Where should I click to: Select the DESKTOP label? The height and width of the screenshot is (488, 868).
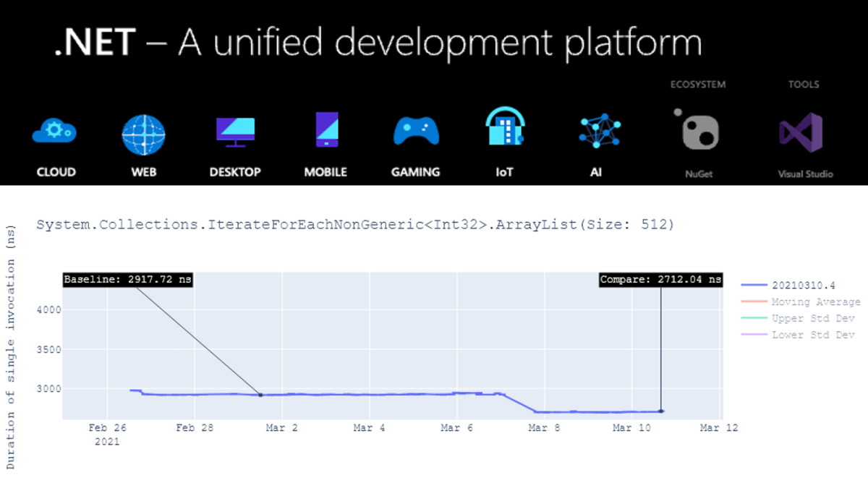click(x=235, y=172)
